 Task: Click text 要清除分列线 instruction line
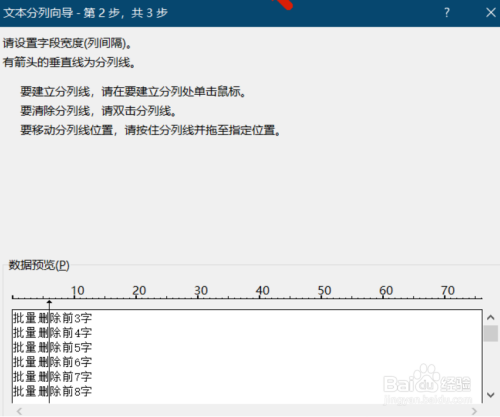click(x=98, y=111)
